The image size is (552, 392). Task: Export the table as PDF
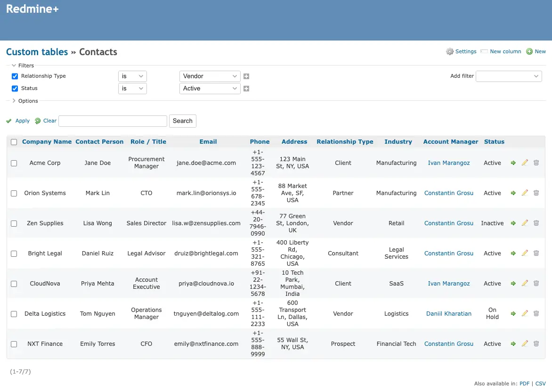[524, 383]
